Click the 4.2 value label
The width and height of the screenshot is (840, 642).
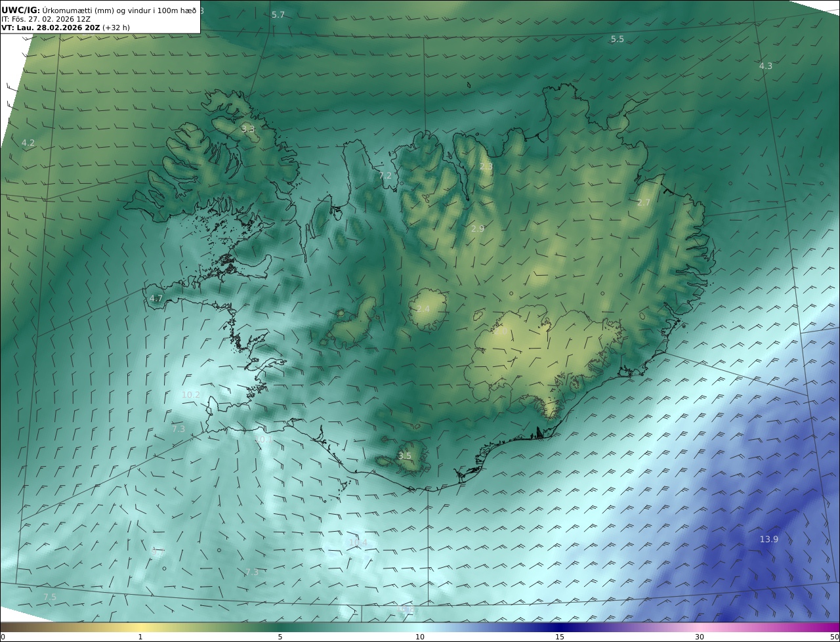pyautogui.click(x=28, y=142)
